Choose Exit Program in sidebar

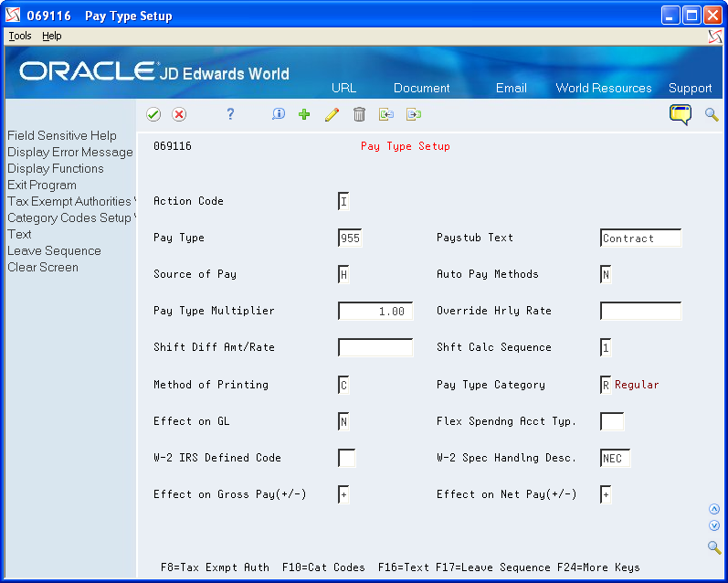[x=42, y=185]
